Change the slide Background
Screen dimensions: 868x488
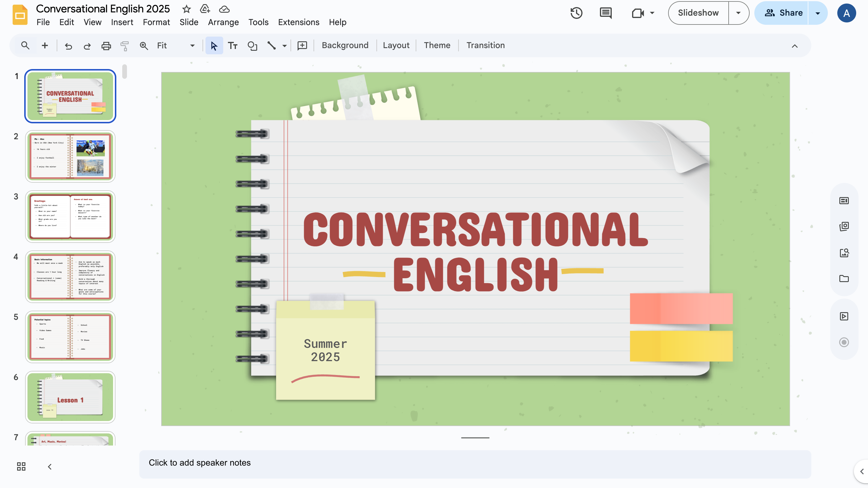pyautogui.click(x=345, y=45)
